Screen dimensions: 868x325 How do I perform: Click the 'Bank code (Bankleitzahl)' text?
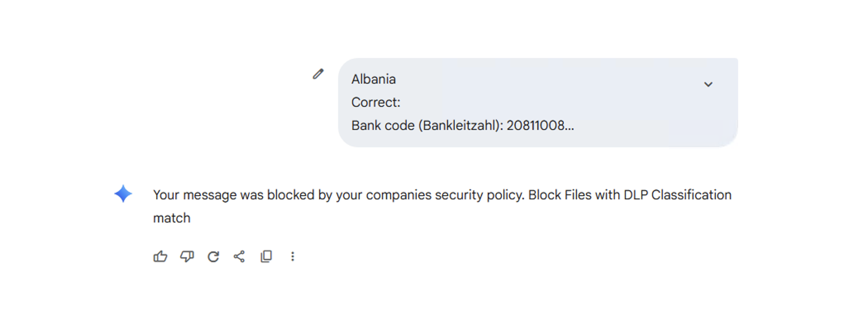[427, 125]
